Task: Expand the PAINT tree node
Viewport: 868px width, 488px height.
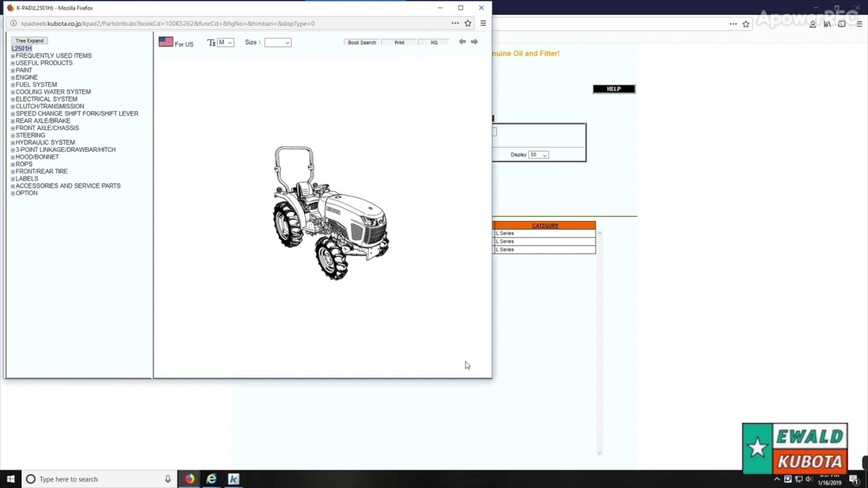Action: 12,70
